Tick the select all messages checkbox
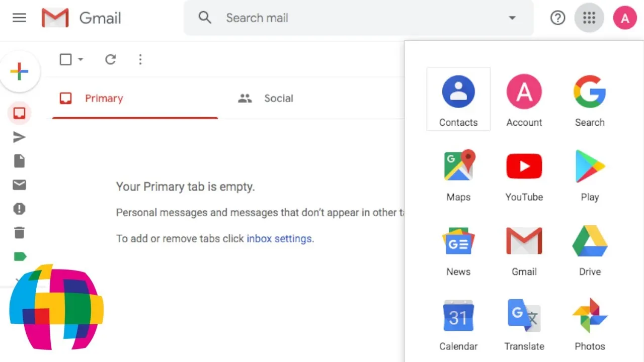The image size is (644, 362). 65,59
